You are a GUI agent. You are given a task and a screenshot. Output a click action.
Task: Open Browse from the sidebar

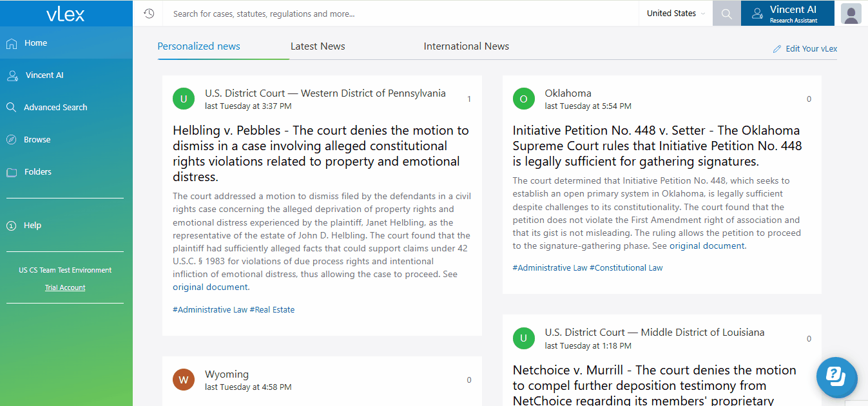pos(37,140)
